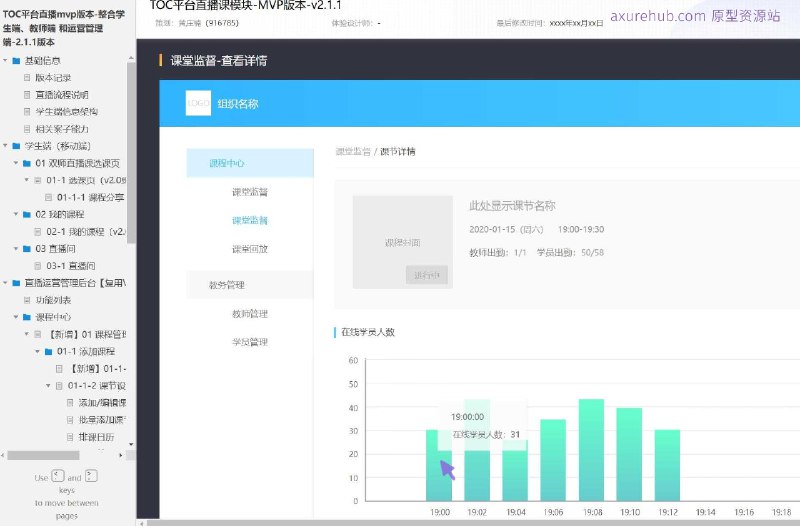Image resolution: width=800 pixels, height=526 pixels.
Task: Open 教师管理 menu item
Action: (x=249, y=314)
